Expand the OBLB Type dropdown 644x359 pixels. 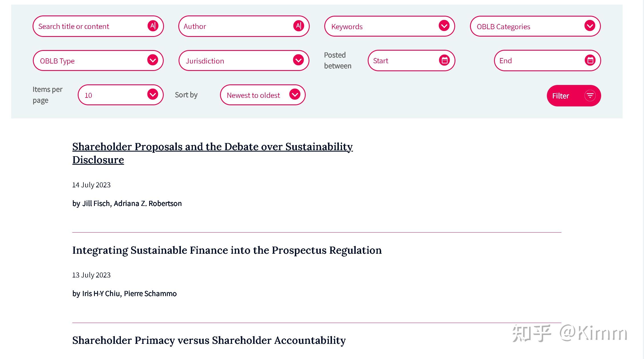(x=98, y=61)
